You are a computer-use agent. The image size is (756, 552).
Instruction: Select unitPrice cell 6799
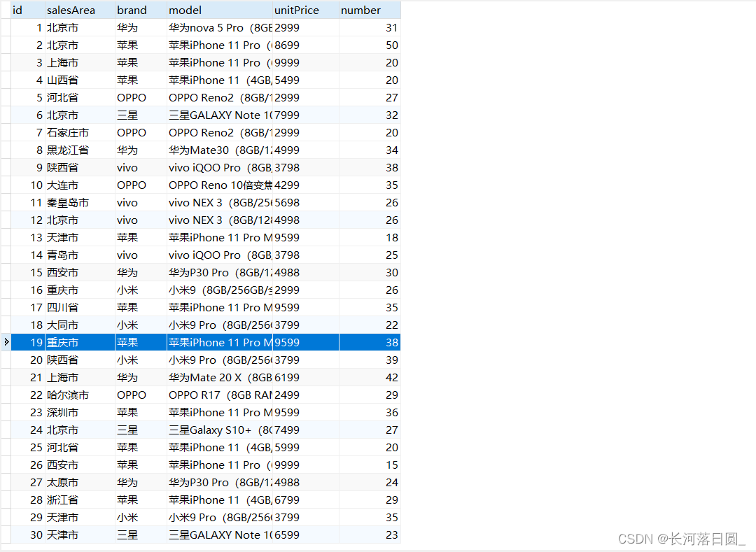click(306, 500)
